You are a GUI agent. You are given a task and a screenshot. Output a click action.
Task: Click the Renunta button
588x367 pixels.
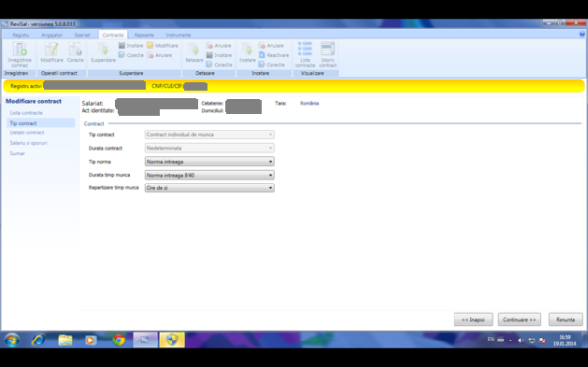[x=565, y=319]
